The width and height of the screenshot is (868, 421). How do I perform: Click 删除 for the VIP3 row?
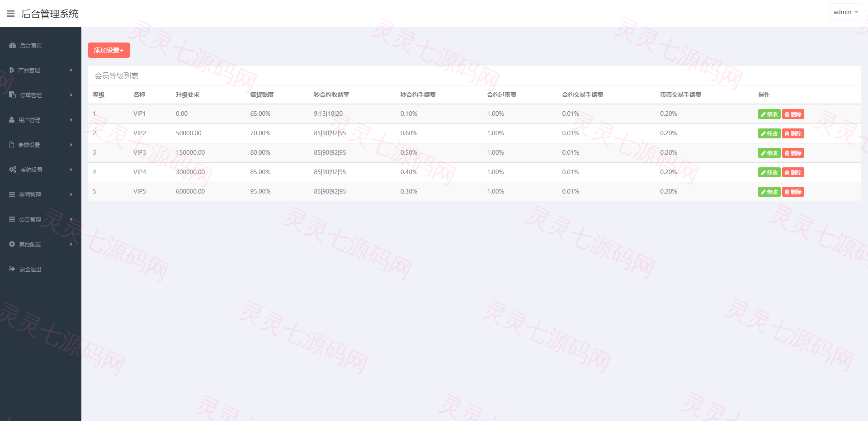click(x=793, y=153)
